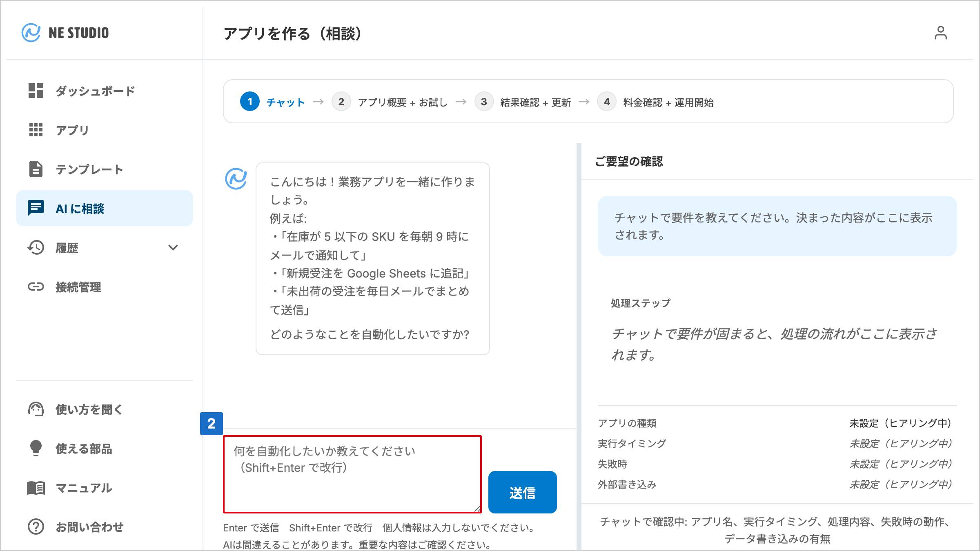The width and height of the screenshot is (980, 551).
Task: Click the lightbulb parts icon
Action: point(36,448)
